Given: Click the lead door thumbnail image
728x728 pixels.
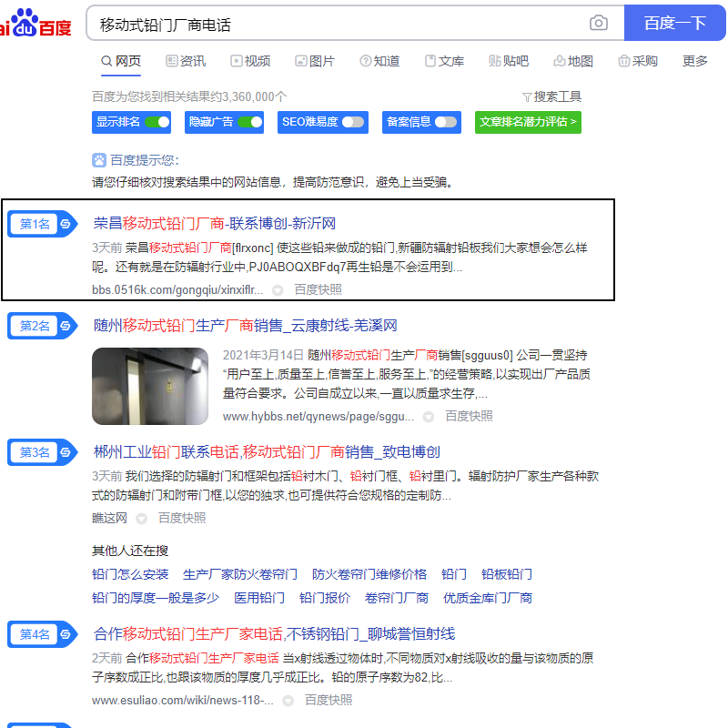Looking at the screenshot, I should [x=150, y=386].
